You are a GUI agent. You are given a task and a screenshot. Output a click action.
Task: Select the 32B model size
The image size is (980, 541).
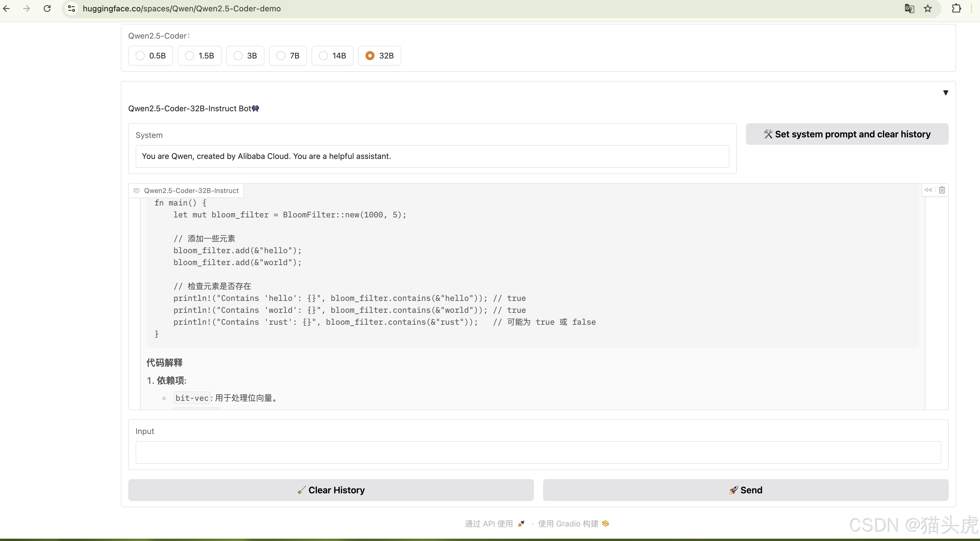379,56
